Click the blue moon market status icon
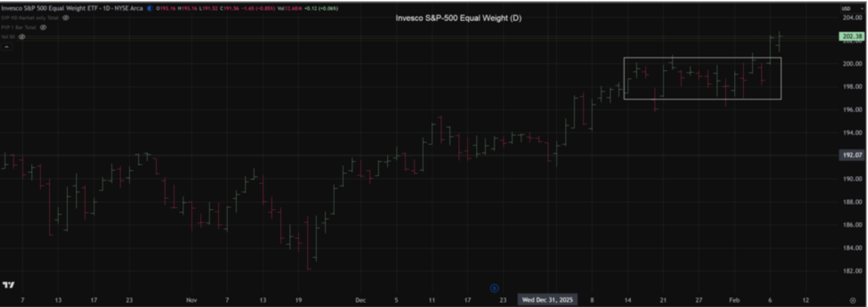Viewport: 868px width, 307px height. tap(150, 8)
